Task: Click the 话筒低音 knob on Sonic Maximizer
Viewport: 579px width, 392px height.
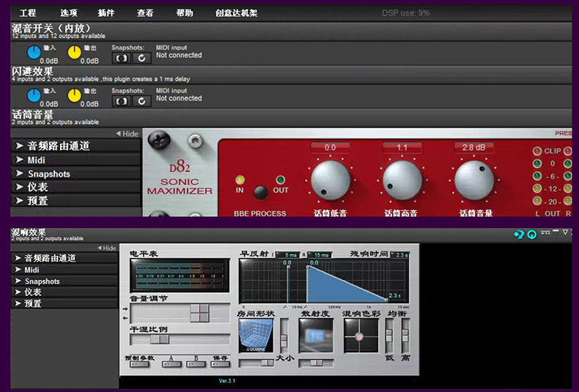Action: point(330,180)
